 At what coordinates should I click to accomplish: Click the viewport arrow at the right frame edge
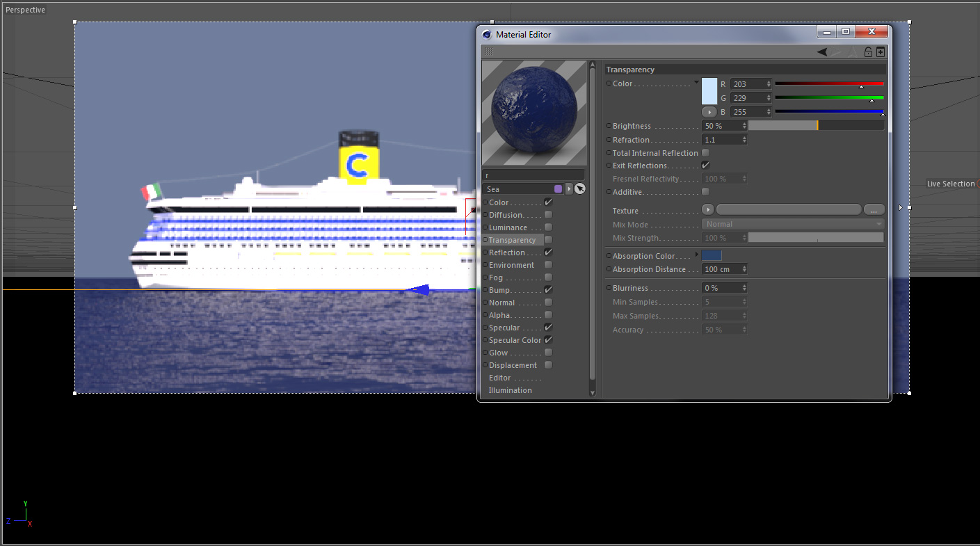click(901, 207)
